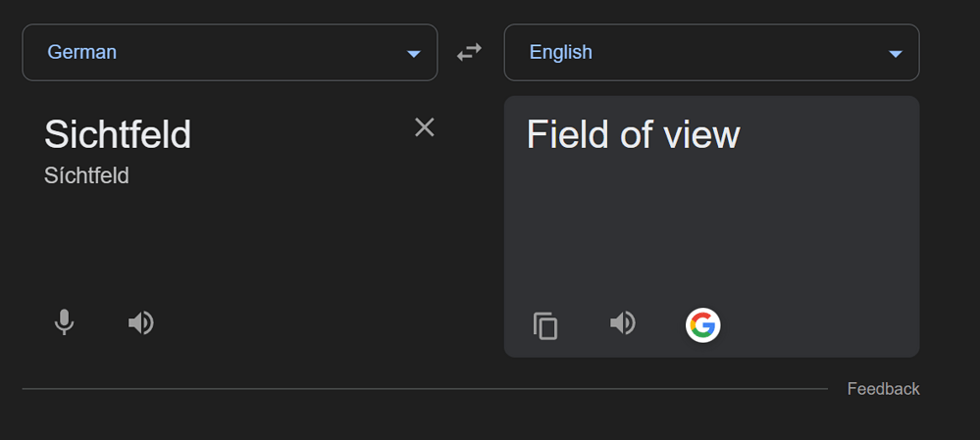Image resolution: width=980 pixels, height=440 pixels.
Task: Click the arrow beside German
Action: pyautogui.click(x=414, y=53)
